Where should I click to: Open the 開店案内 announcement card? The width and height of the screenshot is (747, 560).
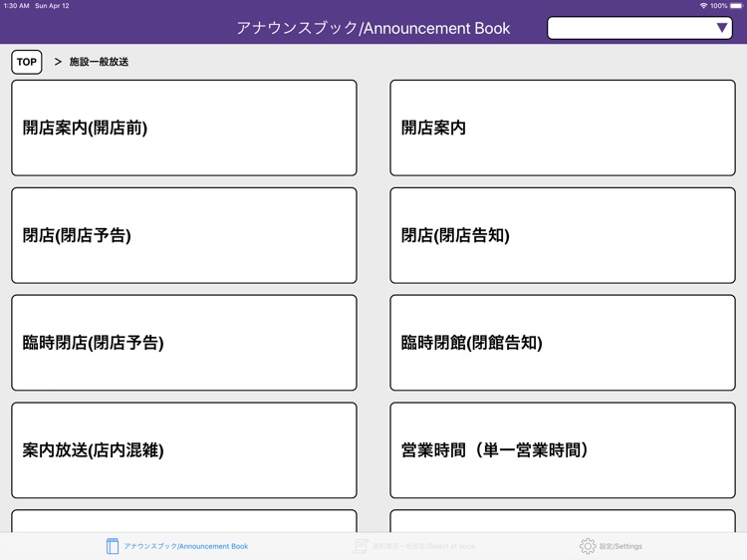pyautogui.click(x=563, y=128)
